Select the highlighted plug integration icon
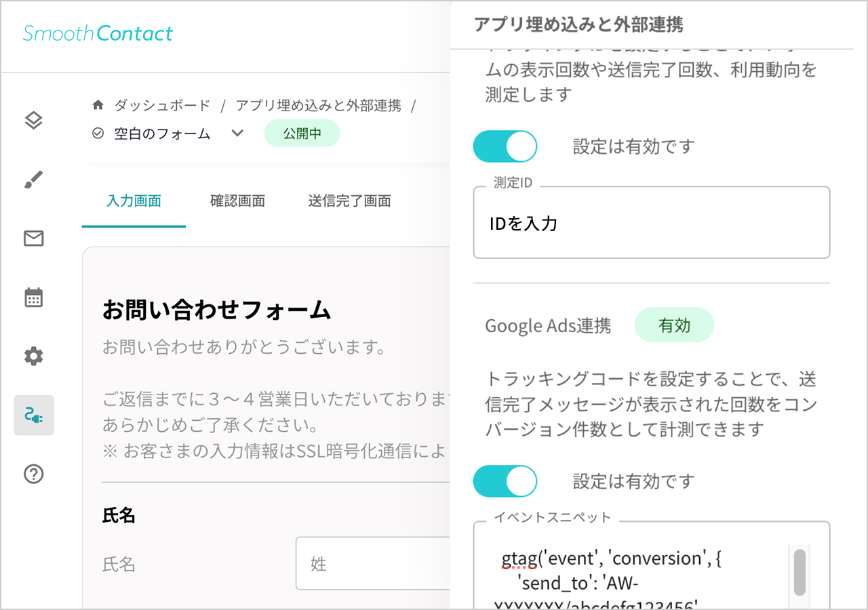This screenshot has width=868, height=610. pyautogui.click(x=34, y=415)
